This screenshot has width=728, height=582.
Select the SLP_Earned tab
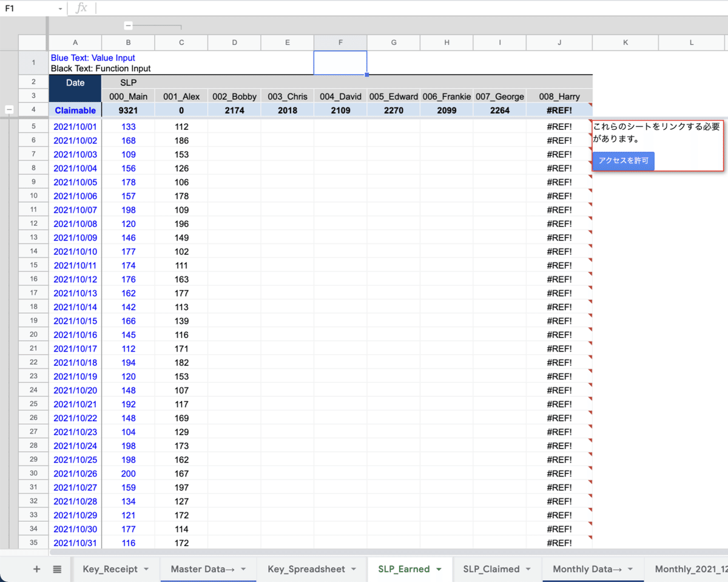coord(404,569)
